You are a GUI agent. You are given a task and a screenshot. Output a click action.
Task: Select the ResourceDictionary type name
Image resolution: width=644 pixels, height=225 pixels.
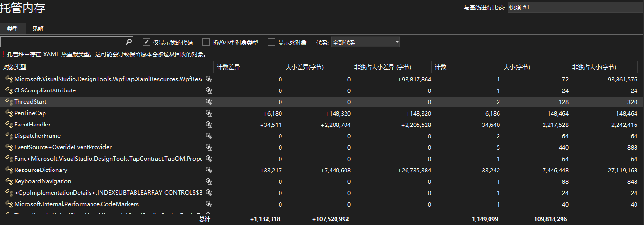(x=41, y=170)
